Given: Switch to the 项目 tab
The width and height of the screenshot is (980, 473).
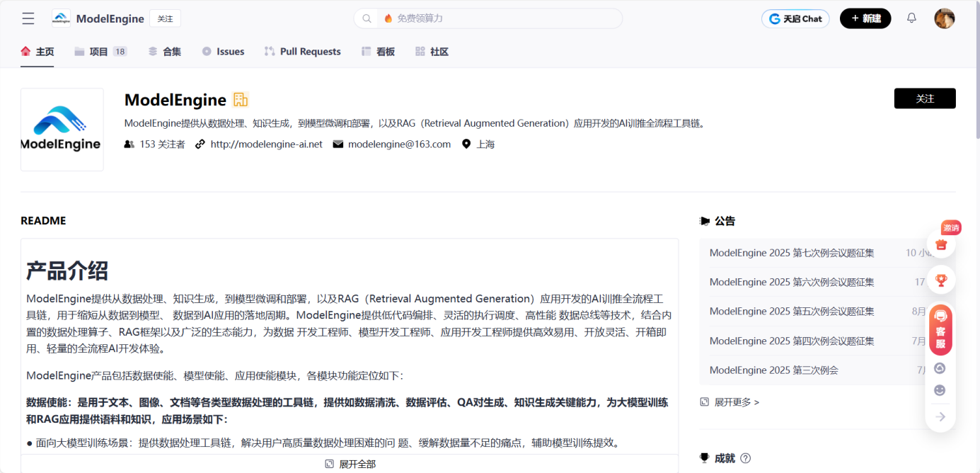Looking at the screenshot, I should (100, 52).
